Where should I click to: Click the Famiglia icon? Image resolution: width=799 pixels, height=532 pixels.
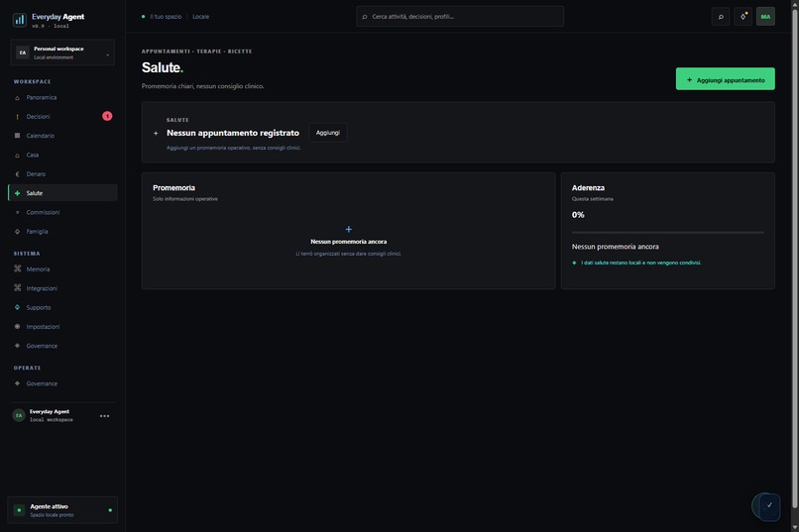click(17, 231)
